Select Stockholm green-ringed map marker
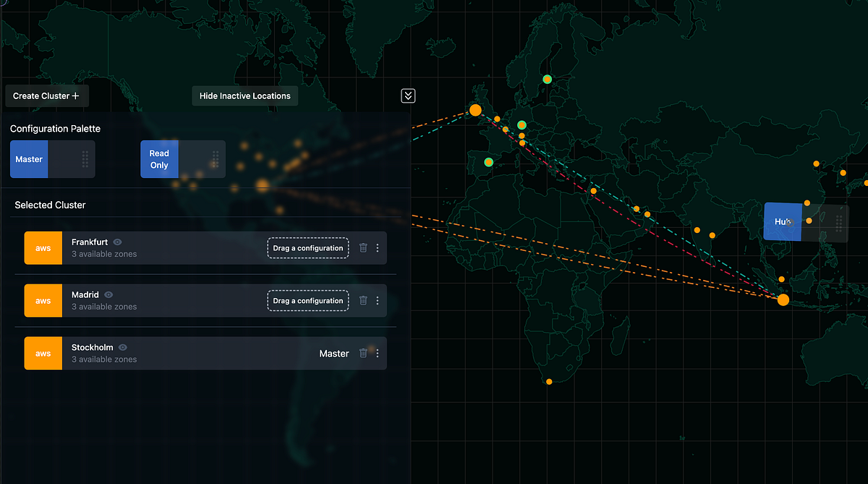 (x=548, y=79)
